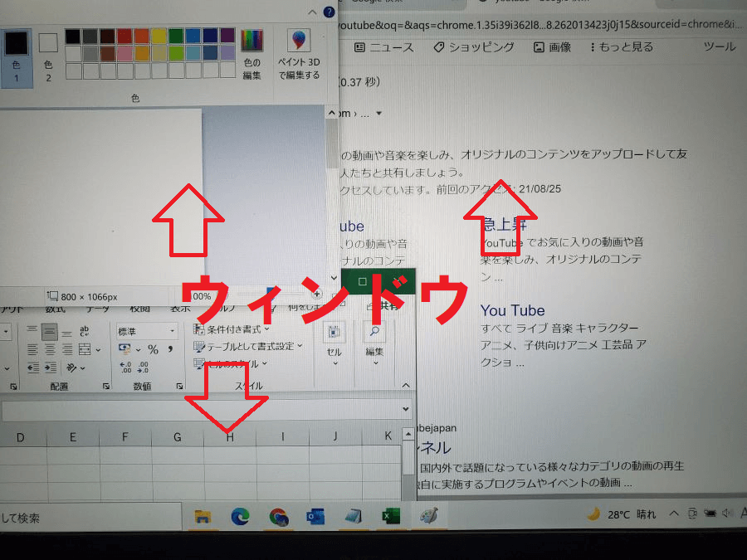747x560 pixels.
Task: Open File Explorer from the taskbar
Action: click(x=203, y=517)
